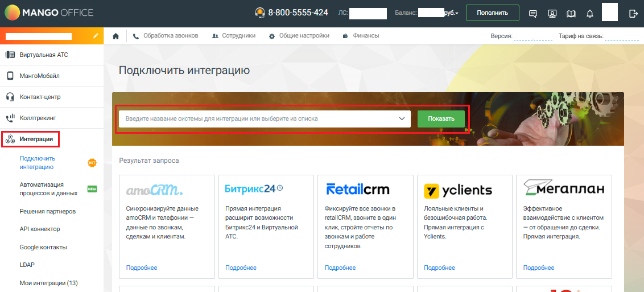Open Решения партнеров item

(x=48, y=212)
